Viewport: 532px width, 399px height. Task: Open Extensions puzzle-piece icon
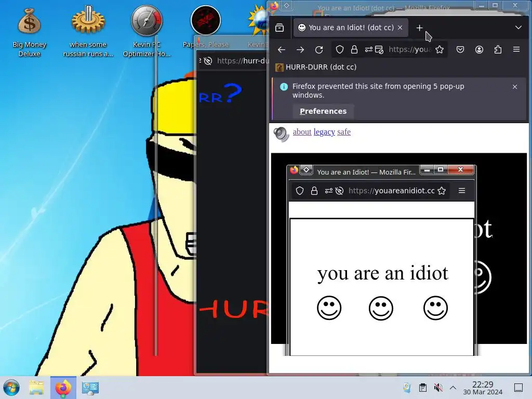(x=498, y=49)
